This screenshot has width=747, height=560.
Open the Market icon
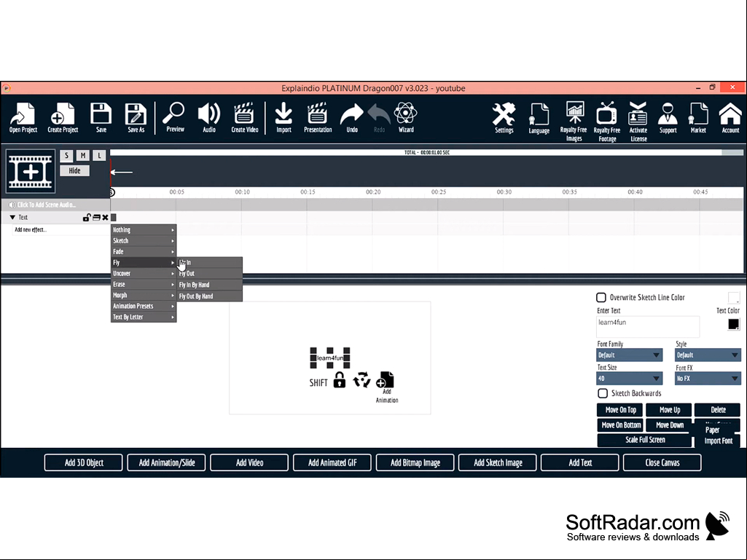pyautogui.click(x=698, y=118)
